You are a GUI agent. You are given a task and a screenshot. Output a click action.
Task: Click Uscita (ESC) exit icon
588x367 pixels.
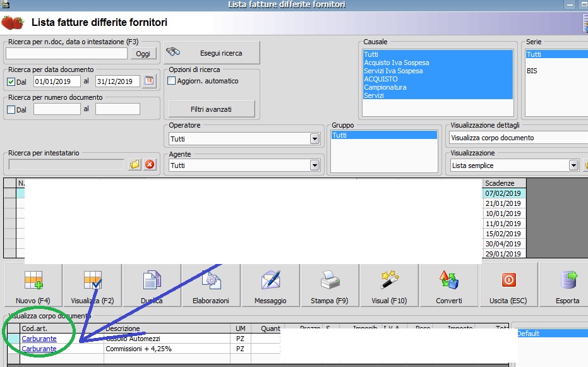(508, 280)
